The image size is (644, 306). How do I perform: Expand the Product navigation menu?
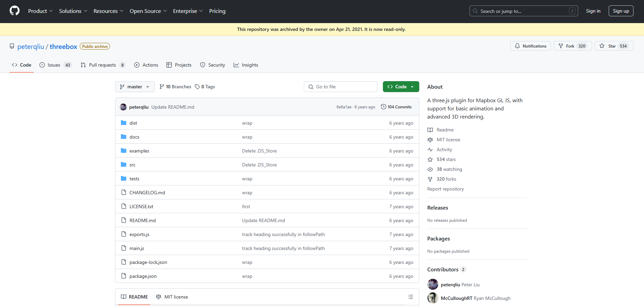click(x=40, y=11)
